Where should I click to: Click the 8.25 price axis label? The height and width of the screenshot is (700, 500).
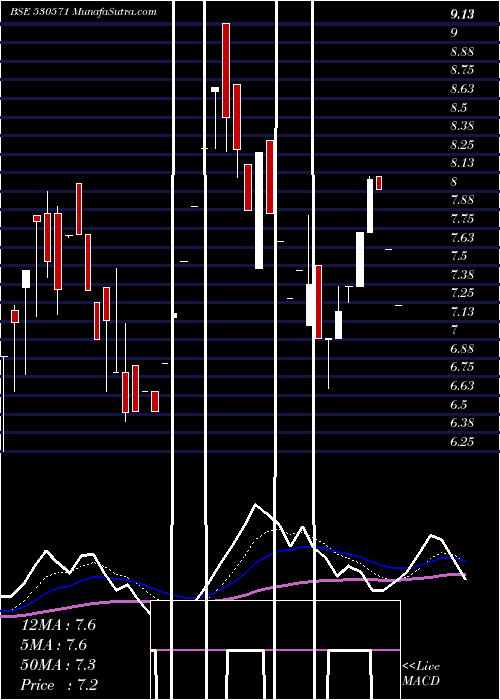coord(462,145)
